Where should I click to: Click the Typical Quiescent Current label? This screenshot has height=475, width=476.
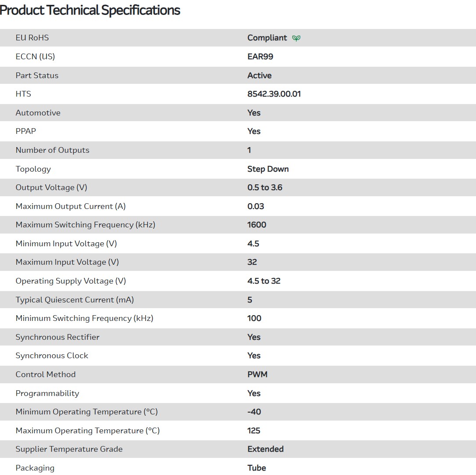pyautogui.click(x=75, y=300)
